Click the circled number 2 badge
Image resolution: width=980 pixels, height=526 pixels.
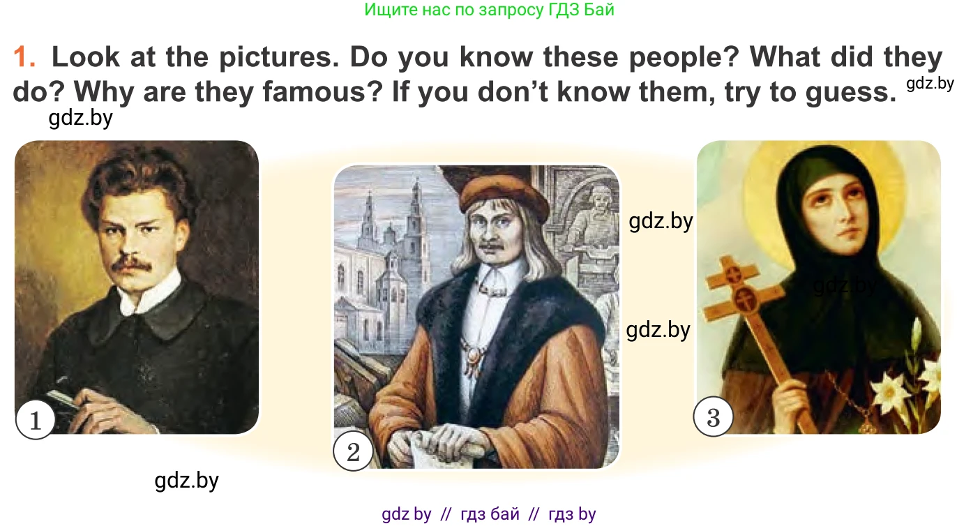pyautogui.click(x=354, y=452)
